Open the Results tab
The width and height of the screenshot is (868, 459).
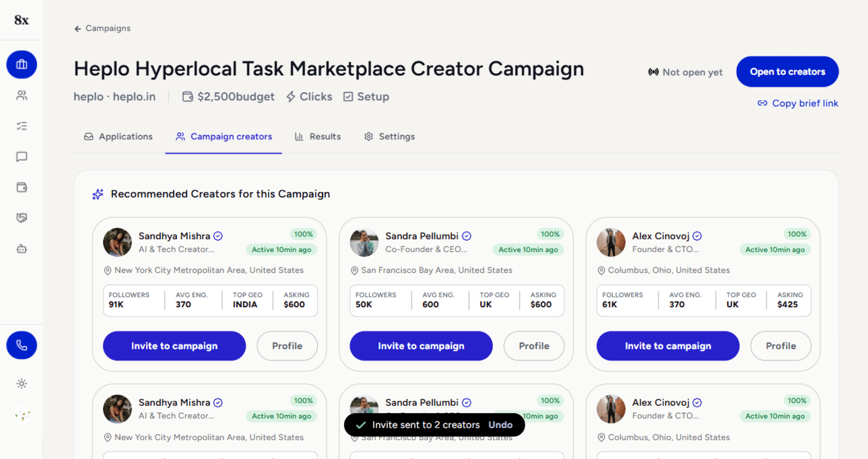click(x=318, y=136)
